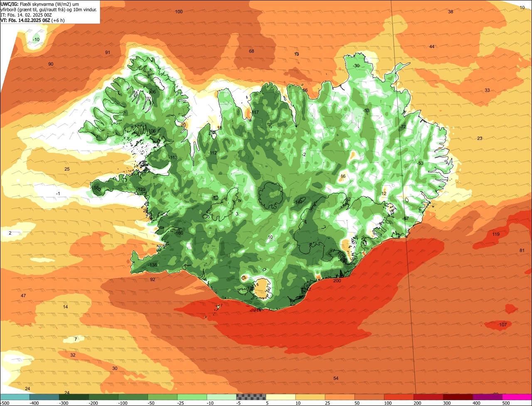Click the map value '90'

point(51,64)
